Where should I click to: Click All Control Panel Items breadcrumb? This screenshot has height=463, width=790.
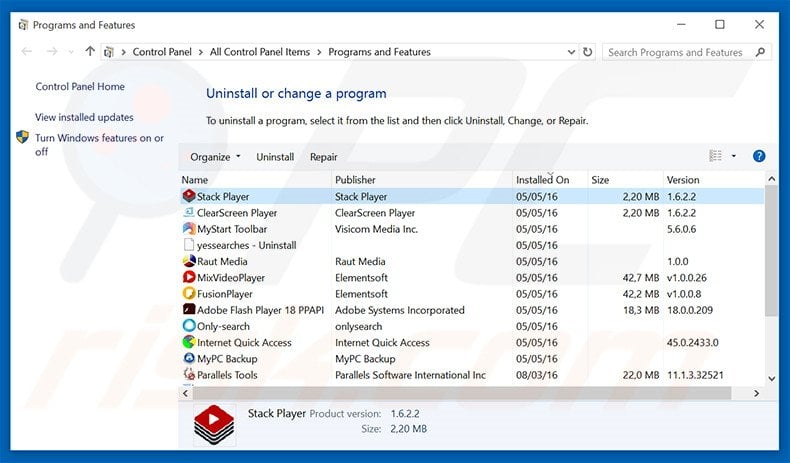[x=260, y=52]
